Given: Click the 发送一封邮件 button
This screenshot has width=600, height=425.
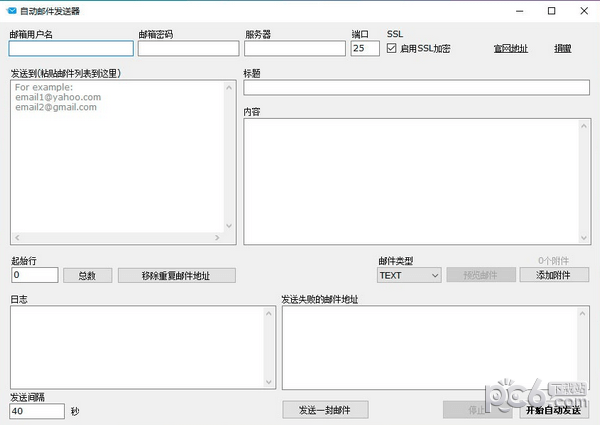Looking at the screenshot, I should 325,410.
